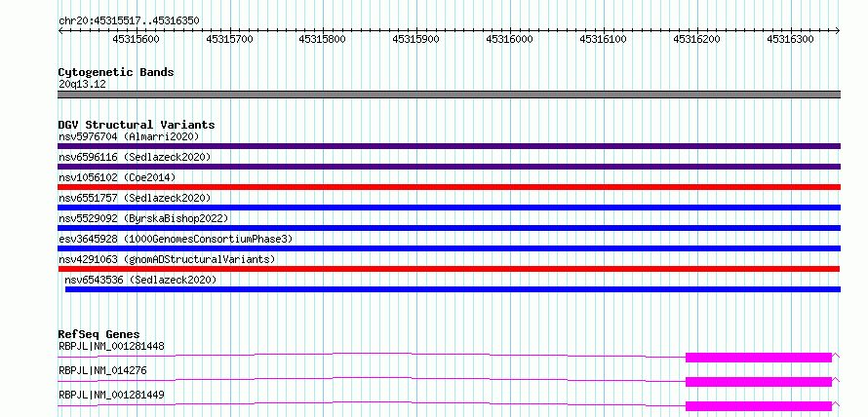
Task: Select variant label nsv1056102 (Coe2014)
Action: pos(117,177)
